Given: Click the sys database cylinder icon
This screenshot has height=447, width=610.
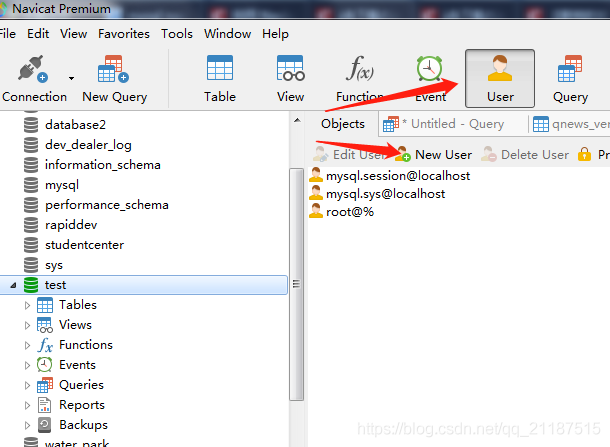Looking at the screenshot, I should click(31, 265).
